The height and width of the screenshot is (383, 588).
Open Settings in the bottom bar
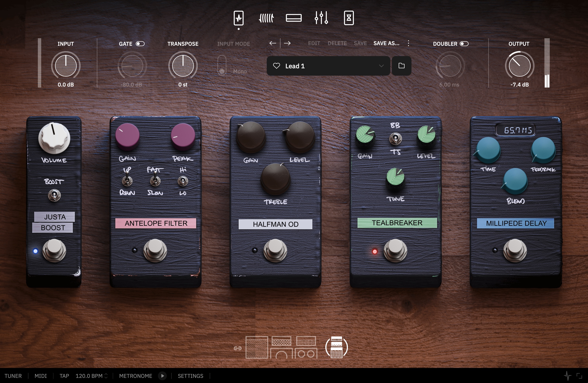[x=190, y=376]
